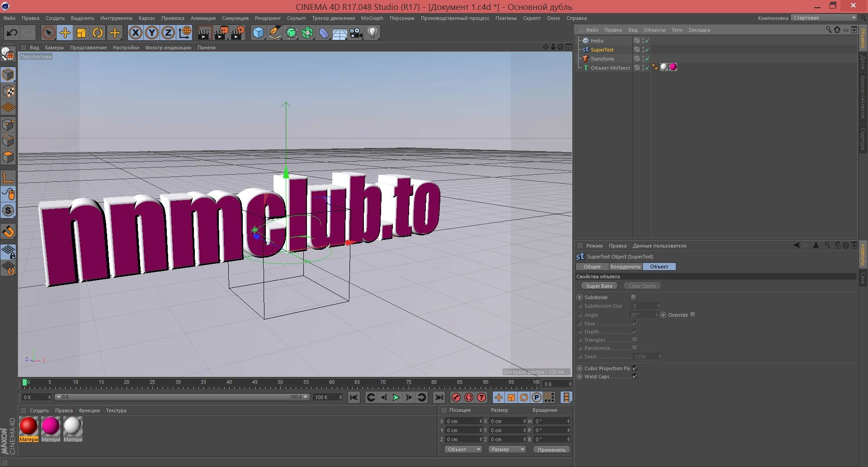
Task: Open object manager Теги menu
Action: point(677,30)
